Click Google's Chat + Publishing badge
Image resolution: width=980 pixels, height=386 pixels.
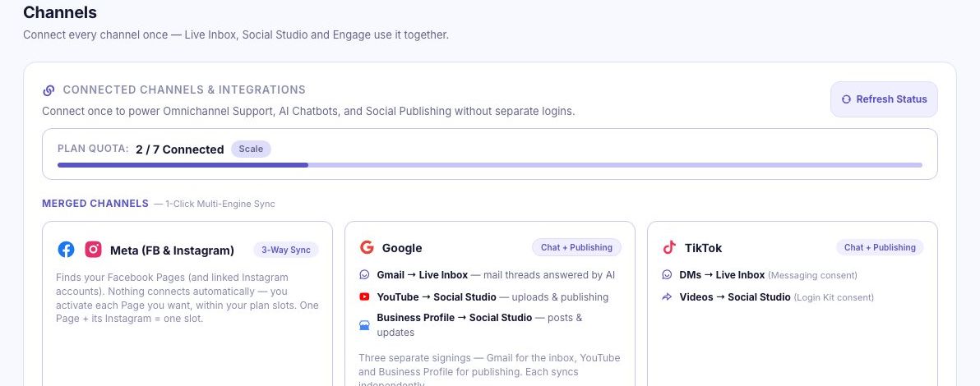pyautogui.click(x=577, y=247)
